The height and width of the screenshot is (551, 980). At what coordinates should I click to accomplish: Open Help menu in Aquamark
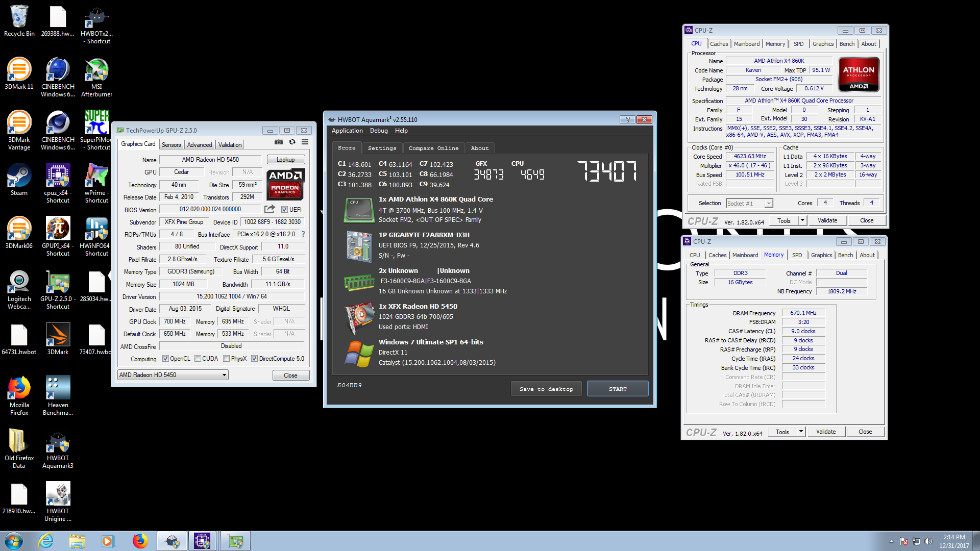click(401, 131)
